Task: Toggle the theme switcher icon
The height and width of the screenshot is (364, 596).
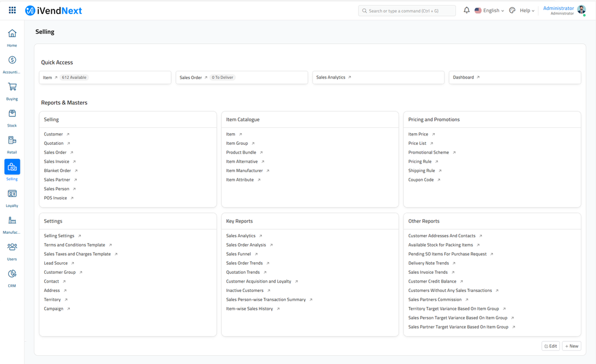Action: tap(512, 10)
